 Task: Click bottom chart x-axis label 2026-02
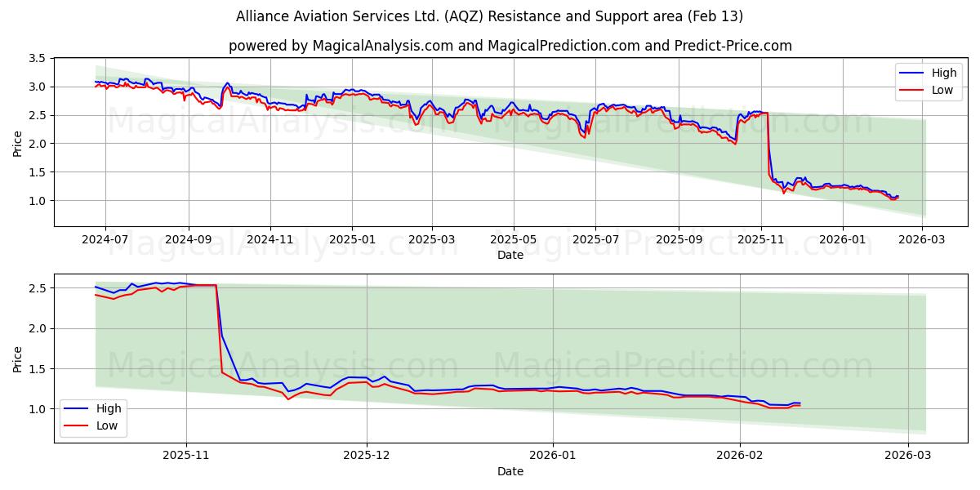738,457
